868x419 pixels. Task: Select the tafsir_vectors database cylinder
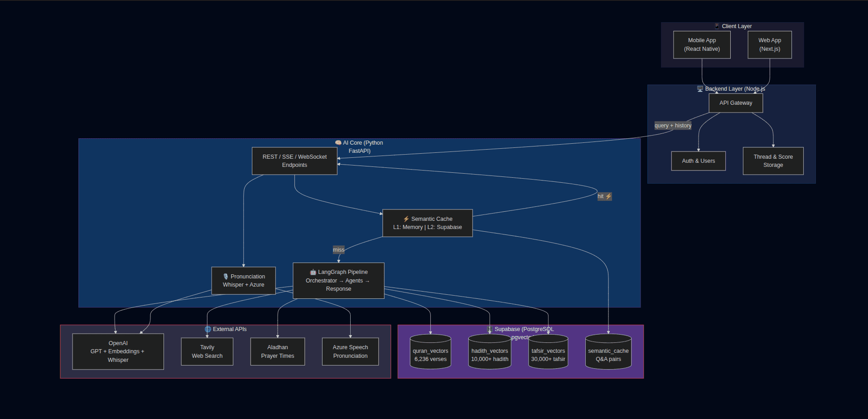548,352
